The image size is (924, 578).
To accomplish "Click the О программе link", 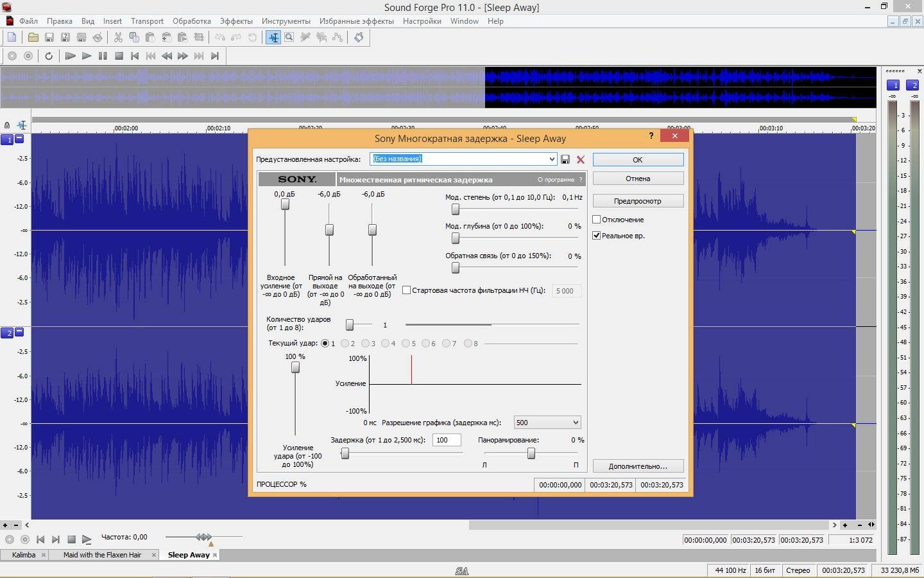I will (556, 180).
